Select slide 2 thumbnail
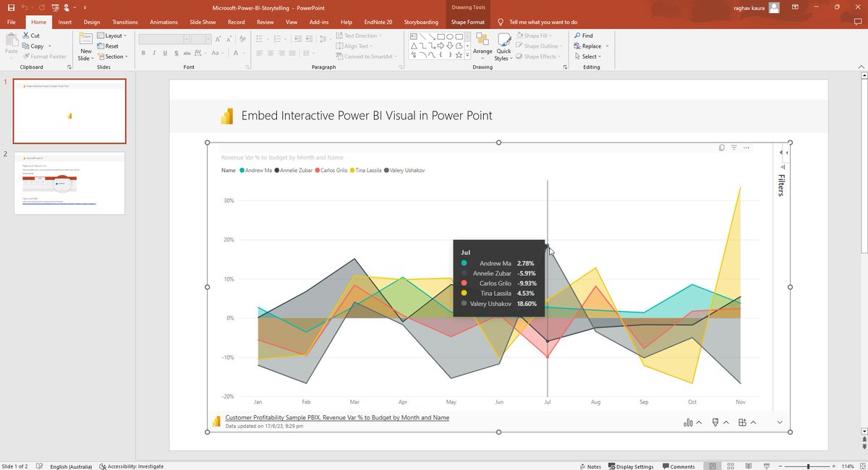868x470 pixels. click(x=69, y=183)
